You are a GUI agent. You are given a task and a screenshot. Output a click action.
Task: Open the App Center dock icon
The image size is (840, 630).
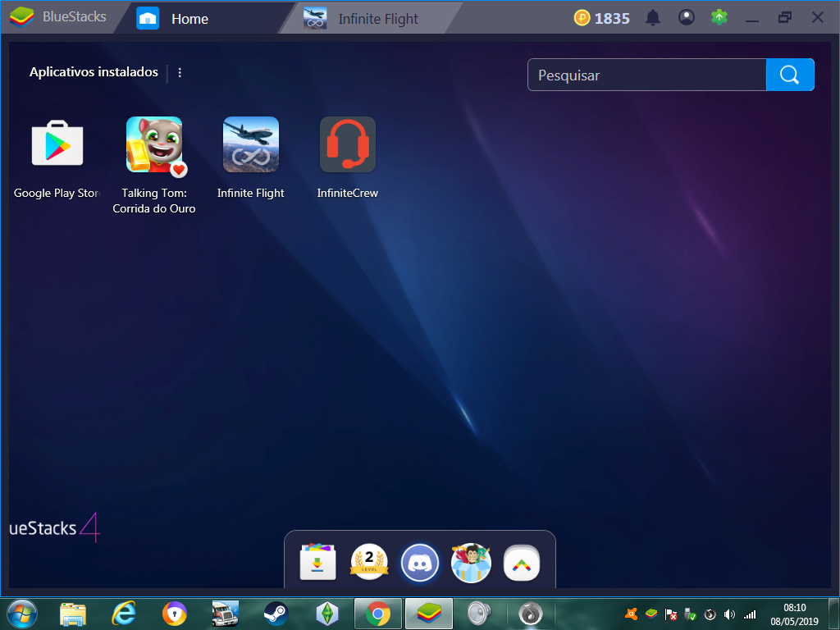pos(317,563)
